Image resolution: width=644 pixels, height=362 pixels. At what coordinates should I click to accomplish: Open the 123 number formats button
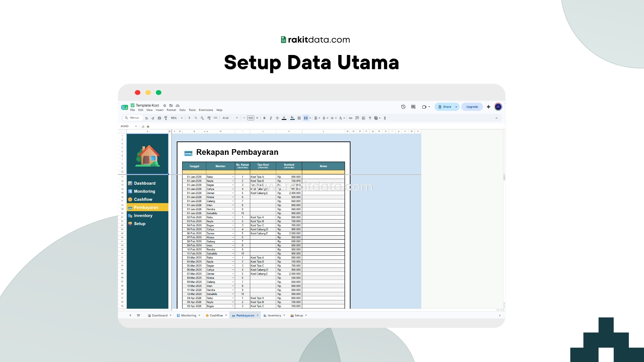[215, 118]
